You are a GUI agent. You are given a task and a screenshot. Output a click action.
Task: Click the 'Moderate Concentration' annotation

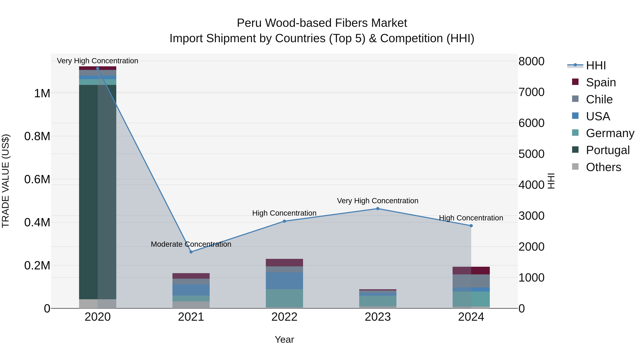coord(191,244)
